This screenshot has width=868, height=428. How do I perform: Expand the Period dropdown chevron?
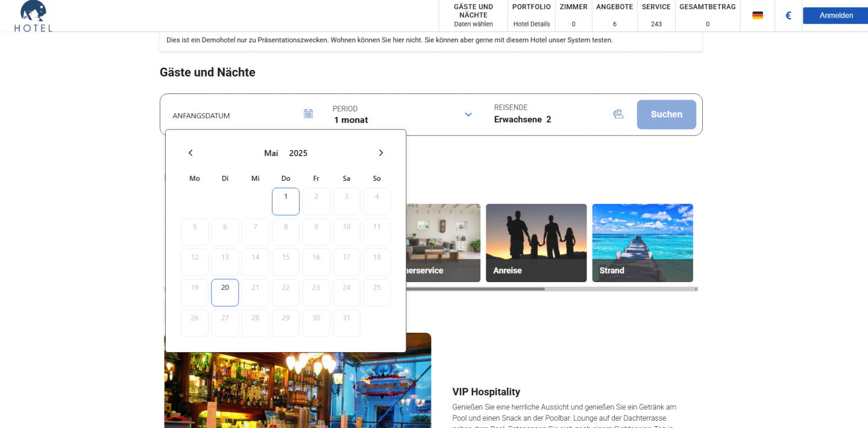pos(468,115)
